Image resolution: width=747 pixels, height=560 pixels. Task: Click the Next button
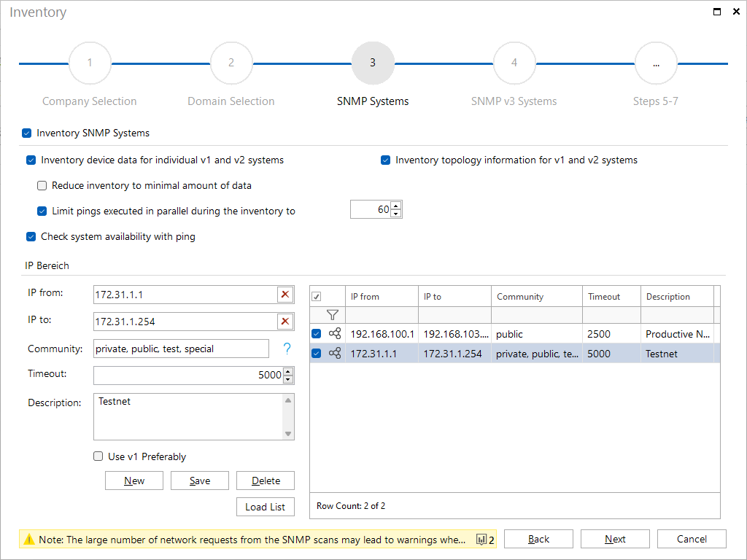[x=615, y=539]
